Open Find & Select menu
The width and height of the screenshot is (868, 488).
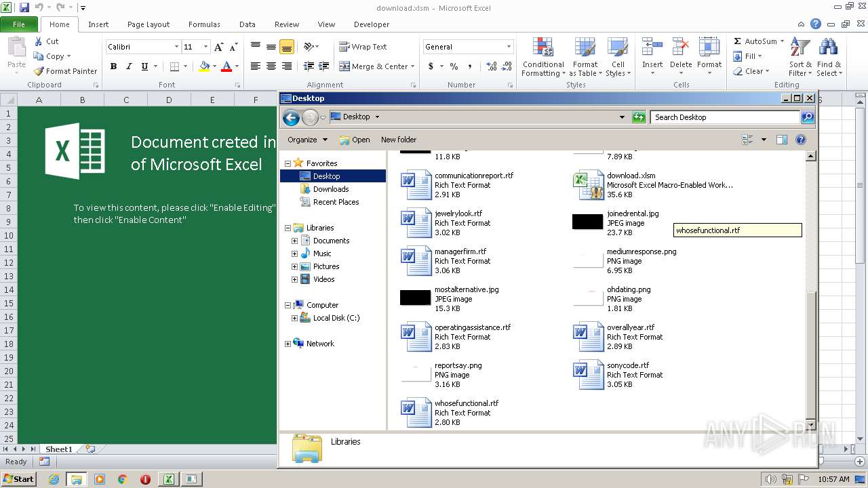point(828,57)
